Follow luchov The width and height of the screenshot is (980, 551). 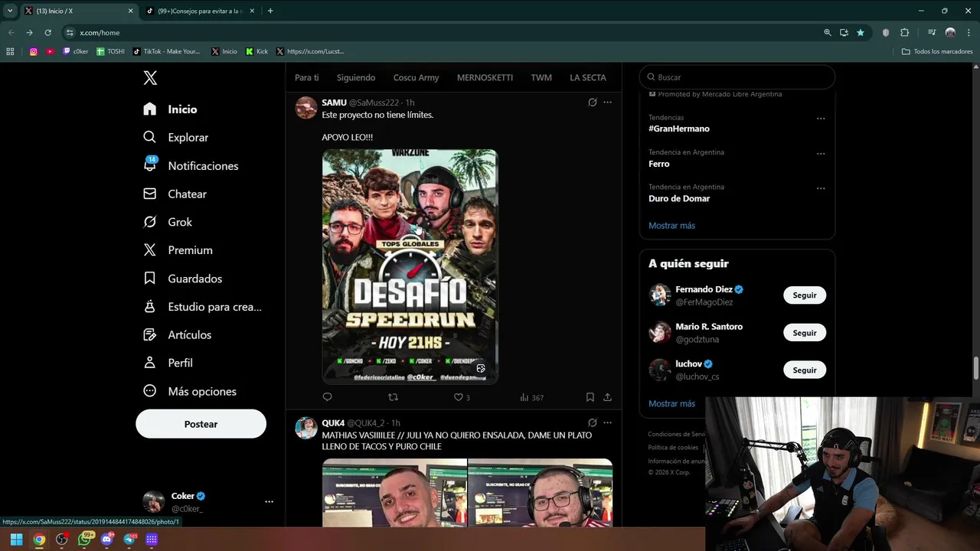coord(805,370)
